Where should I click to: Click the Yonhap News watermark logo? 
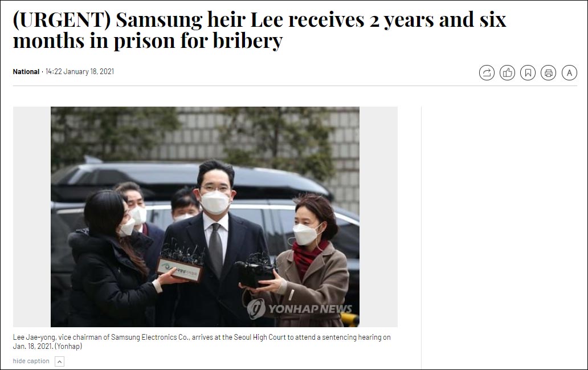tap(299, 309)
